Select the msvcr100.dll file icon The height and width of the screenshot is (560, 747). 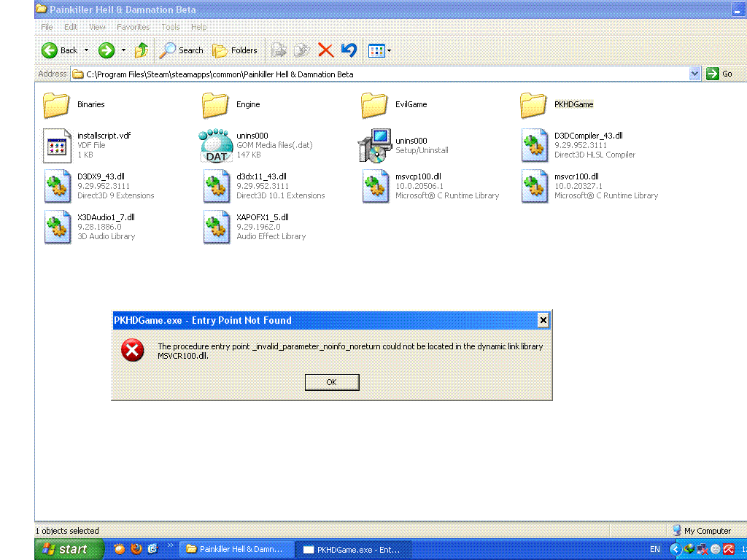point(535,186)
